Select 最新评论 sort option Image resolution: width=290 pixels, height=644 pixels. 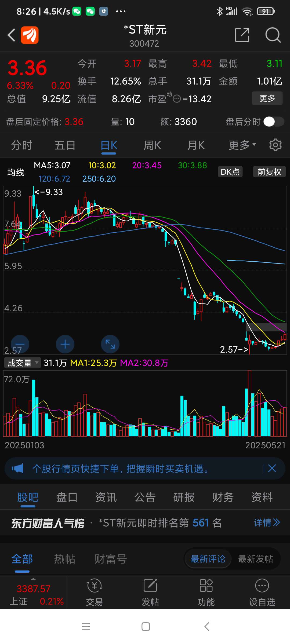click(208, 559)
